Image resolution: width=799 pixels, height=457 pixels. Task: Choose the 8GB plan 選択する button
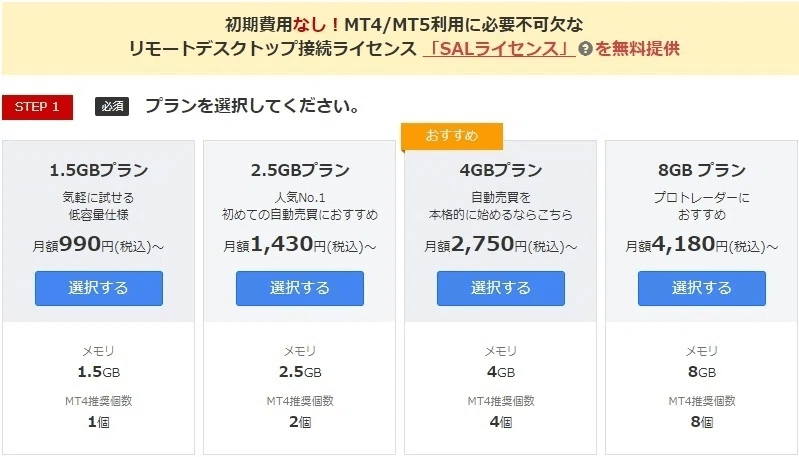pyautogui.click(x=702, y=288)
